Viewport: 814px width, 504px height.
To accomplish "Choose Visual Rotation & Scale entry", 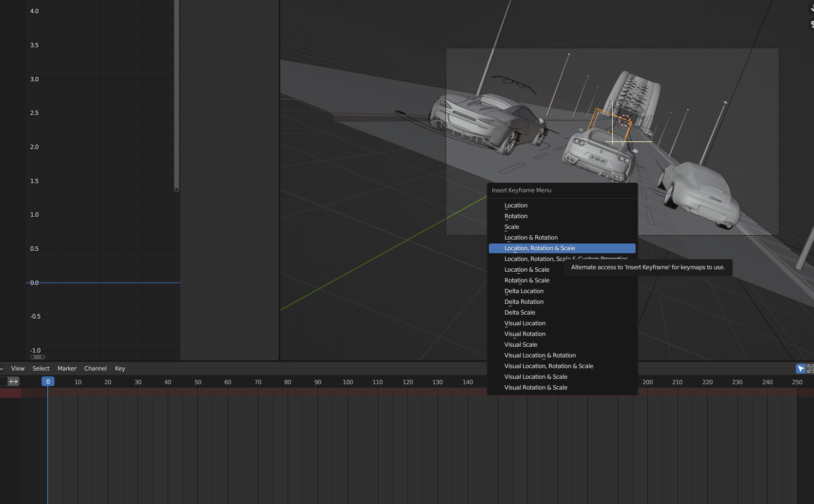I will click(x=536, y=388).
